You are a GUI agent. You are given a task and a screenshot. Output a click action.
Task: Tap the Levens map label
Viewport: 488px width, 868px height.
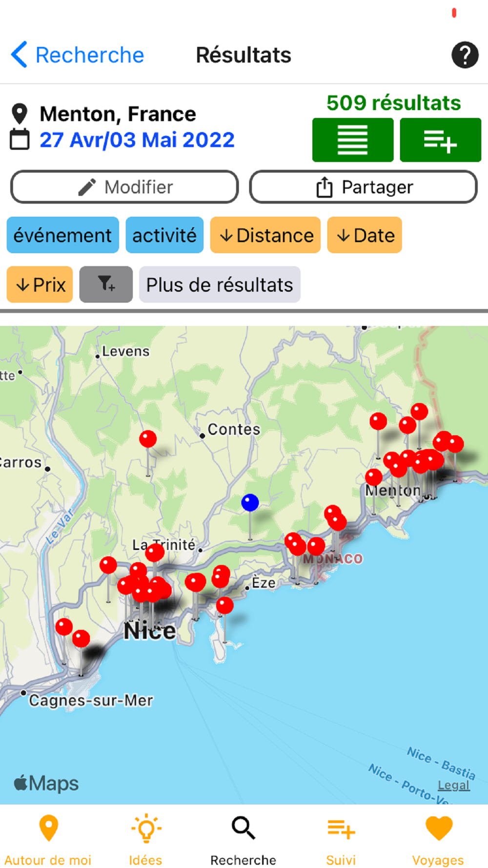[x=125, y=351]
